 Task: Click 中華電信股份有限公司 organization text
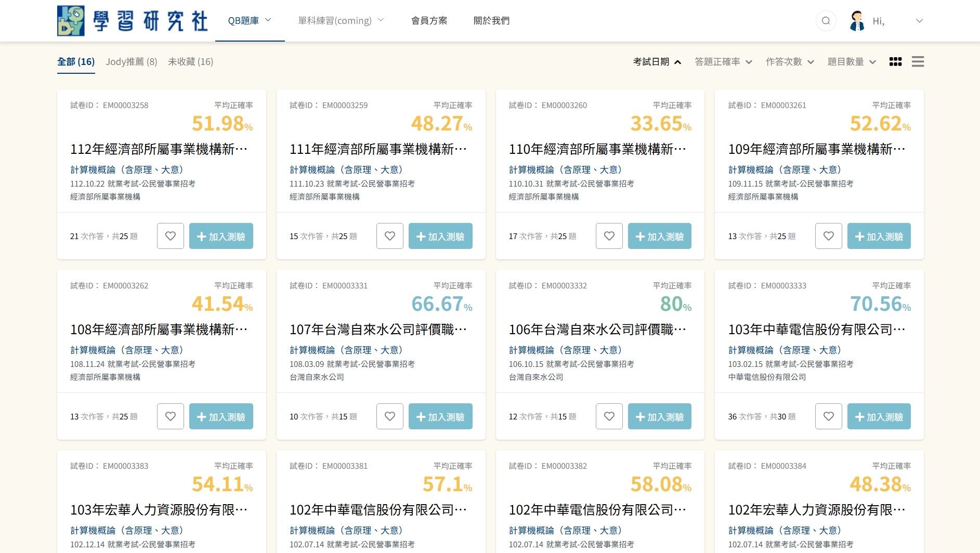click(767, 377)
